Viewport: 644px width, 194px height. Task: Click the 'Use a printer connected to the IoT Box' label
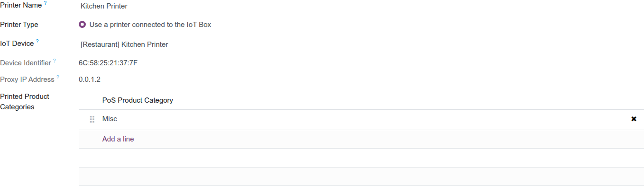point(150,25)
